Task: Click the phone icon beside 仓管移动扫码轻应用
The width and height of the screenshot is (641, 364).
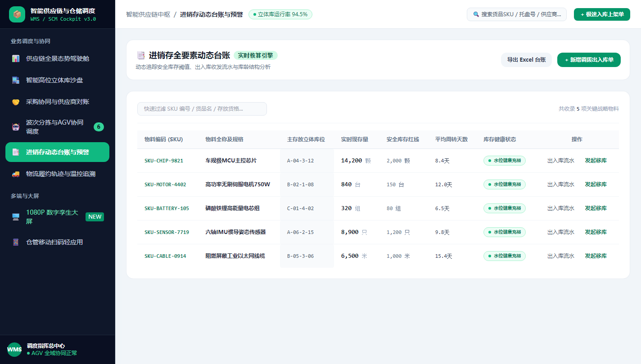Action: [x=16, y=242]
